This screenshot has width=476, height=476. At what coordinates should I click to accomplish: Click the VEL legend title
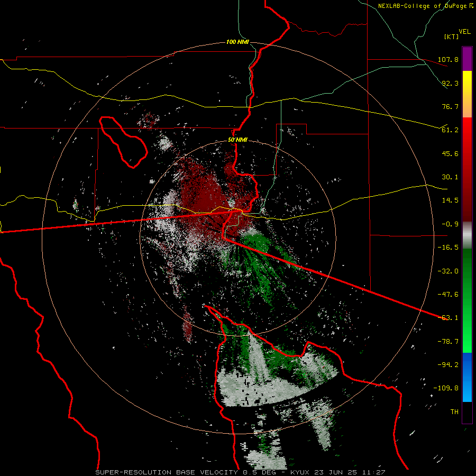click(x=464, y=32)
